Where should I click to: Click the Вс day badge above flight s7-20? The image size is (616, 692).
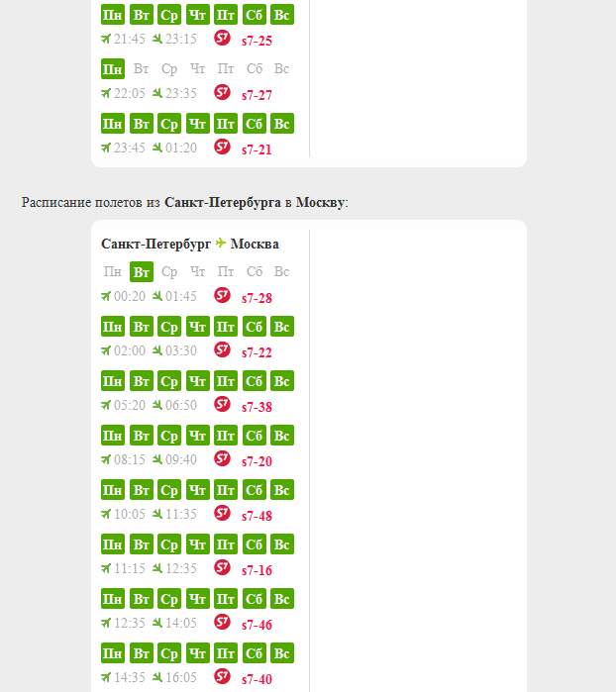tap(282, 436)
